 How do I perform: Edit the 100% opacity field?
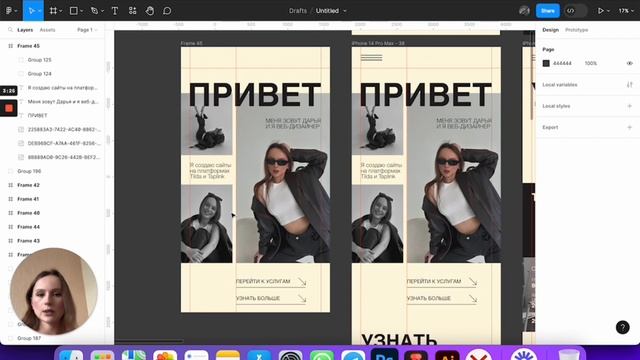click(x=591, y=63)
